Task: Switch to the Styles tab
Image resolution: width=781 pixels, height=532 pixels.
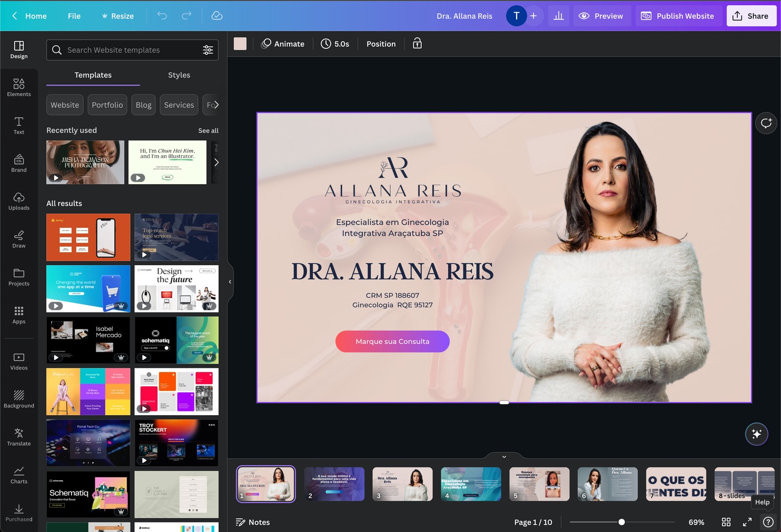Action: click(179, 75)
